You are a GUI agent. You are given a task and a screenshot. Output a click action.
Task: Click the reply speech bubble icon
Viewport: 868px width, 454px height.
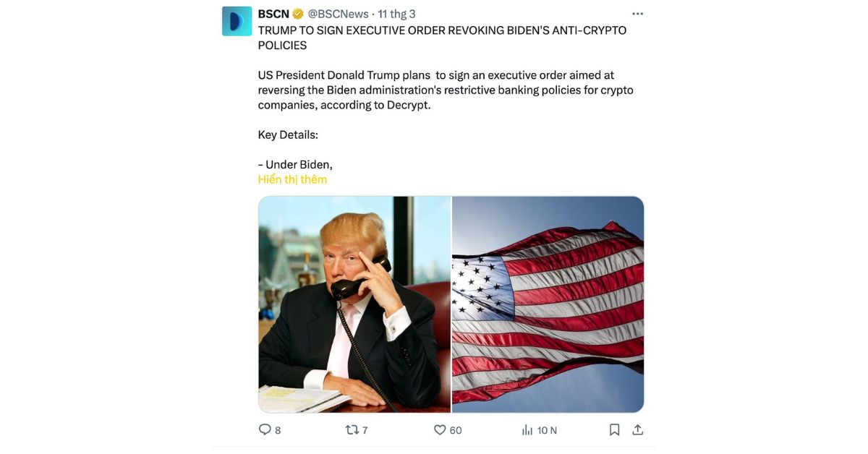(x=265, y=429)
